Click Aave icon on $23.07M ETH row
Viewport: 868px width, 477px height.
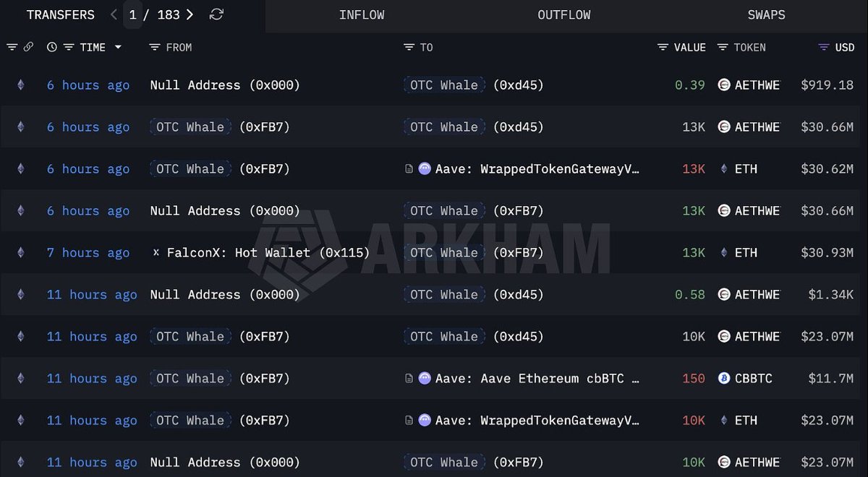(x=425, y=420)
